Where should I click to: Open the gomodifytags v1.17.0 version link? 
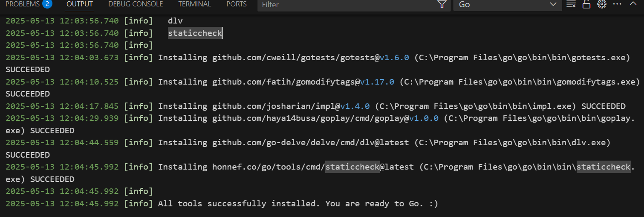[x=377, y=82]
